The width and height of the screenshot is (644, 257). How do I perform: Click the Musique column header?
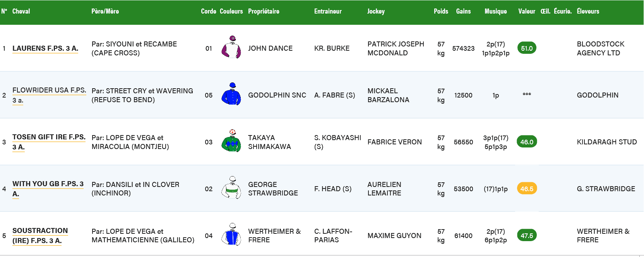coord(495,11)
